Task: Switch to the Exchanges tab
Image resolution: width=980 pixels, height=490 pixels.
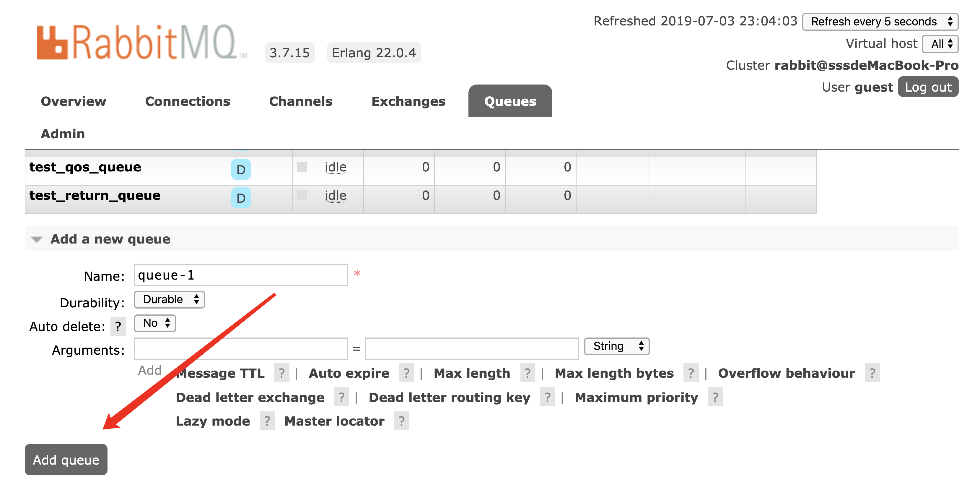Action: pyautogui.click(x=408, y=101)
